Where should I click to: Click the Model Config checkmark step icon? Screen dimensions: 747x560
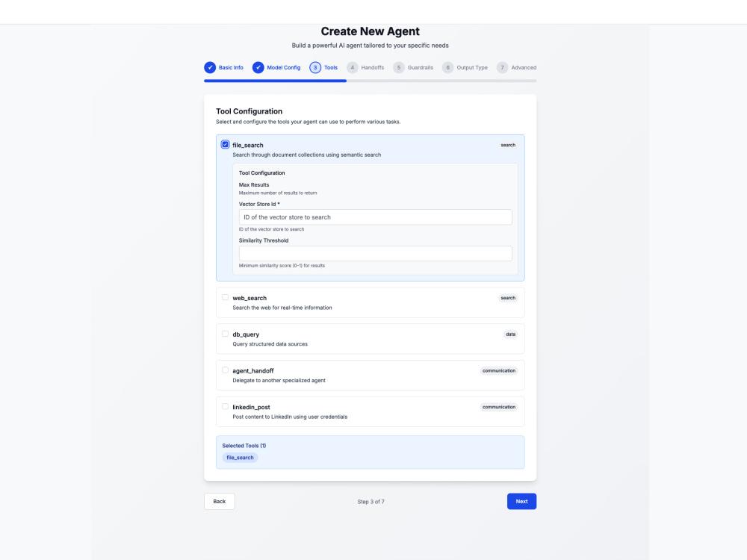(258, 68)
